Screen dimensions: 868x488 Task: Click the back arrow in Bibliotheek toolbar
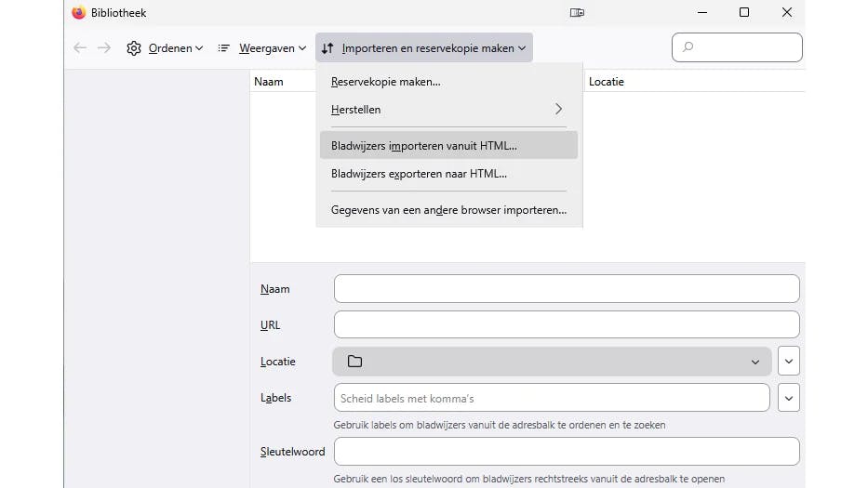(80, 48)
